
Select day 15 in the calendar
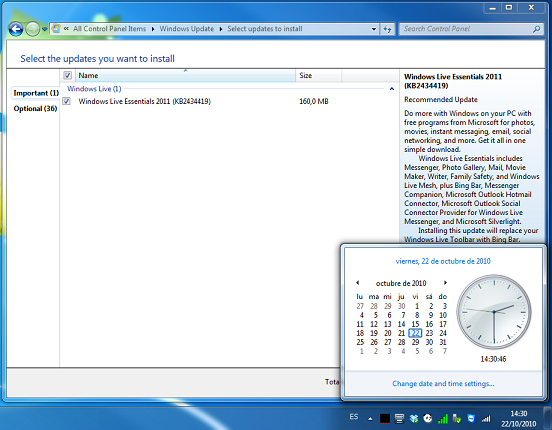(415, 324)
